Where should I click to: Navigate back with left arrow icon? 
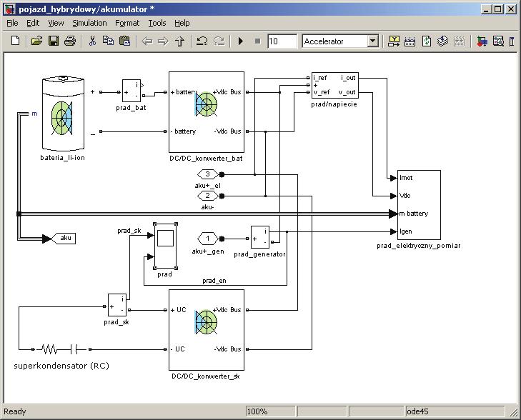tap(147, 41)
